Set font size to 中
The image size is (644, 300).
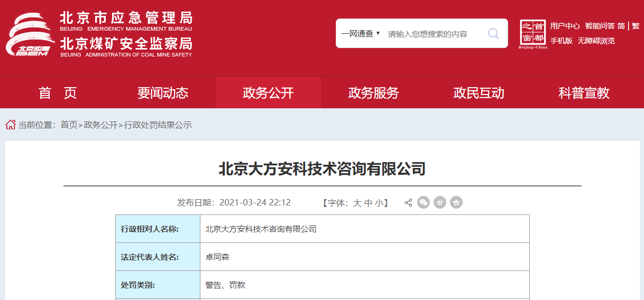tap(368, 203)
